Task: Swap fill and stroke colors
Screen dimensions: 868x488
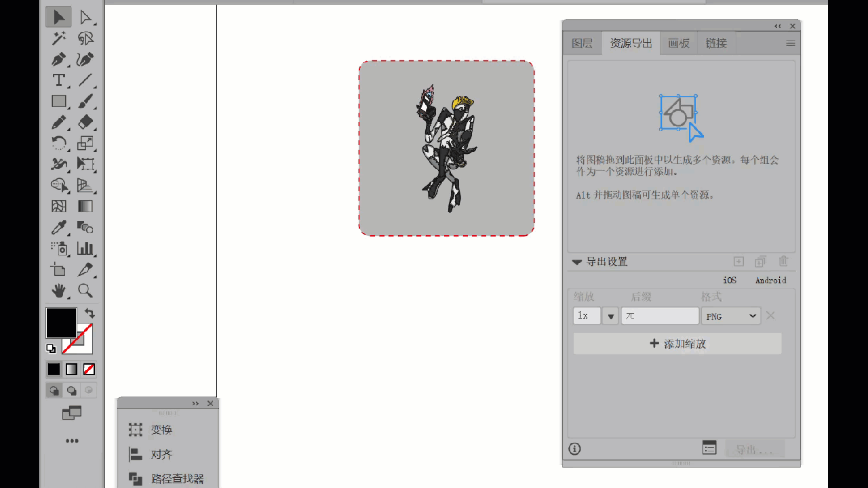Action: coord(90,313)
